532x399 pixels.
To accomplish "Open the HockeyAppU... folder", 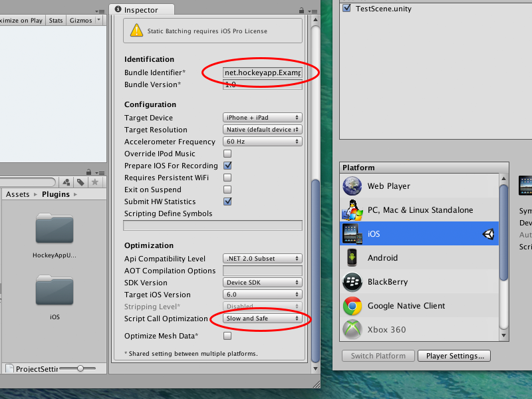I will point(55,228).
